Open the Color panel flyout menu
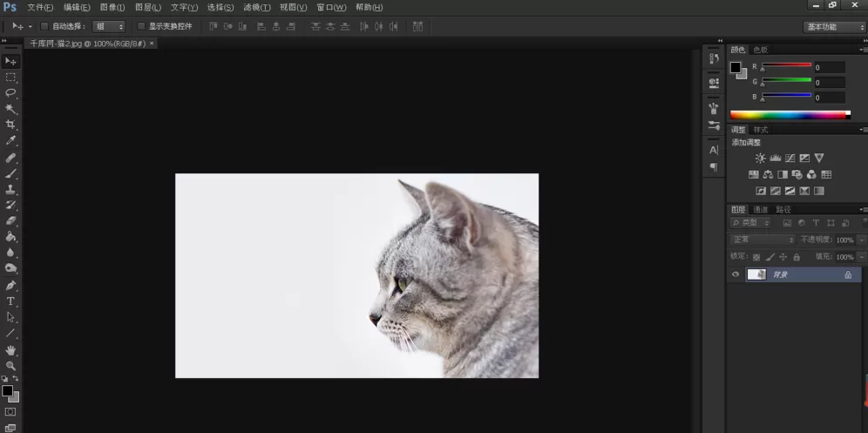 (864, 50)
